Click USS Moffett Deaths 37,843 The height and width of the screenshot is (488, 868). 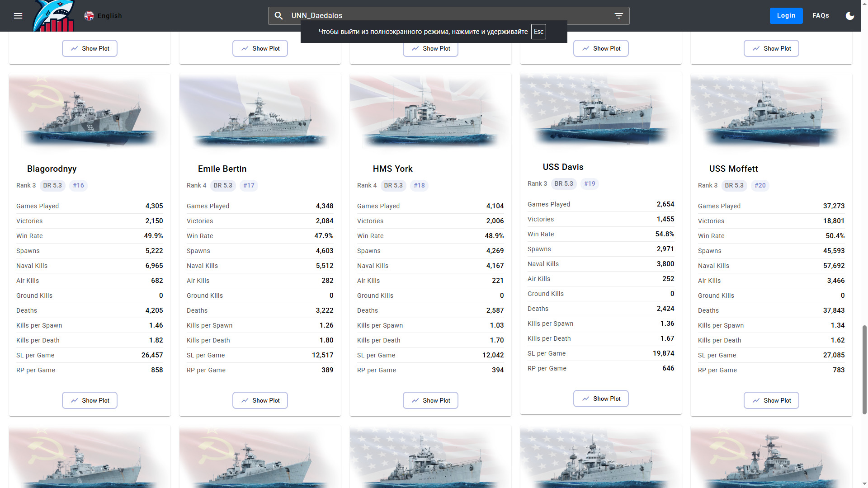[834, 310]
